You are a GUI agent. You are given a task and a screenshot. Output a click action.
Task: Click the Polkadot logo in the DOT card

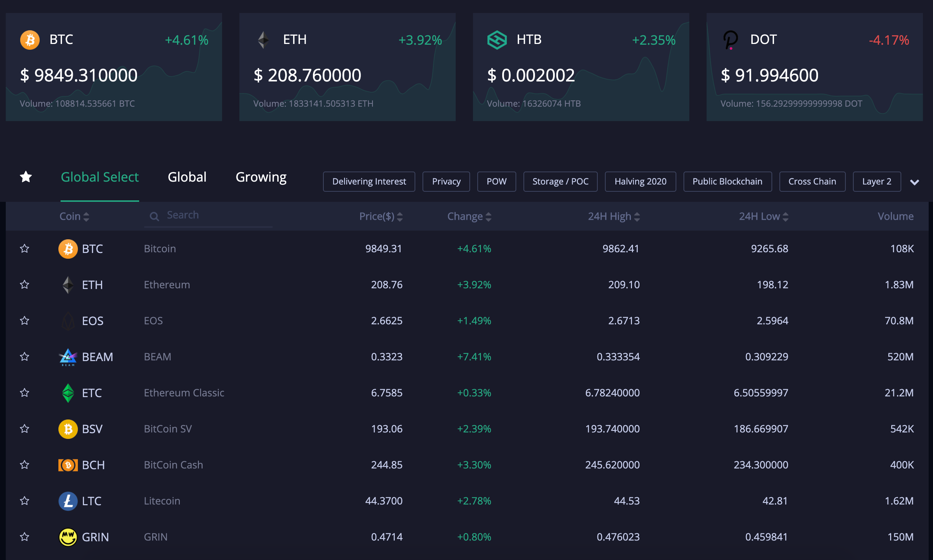(x=731, y=40)
